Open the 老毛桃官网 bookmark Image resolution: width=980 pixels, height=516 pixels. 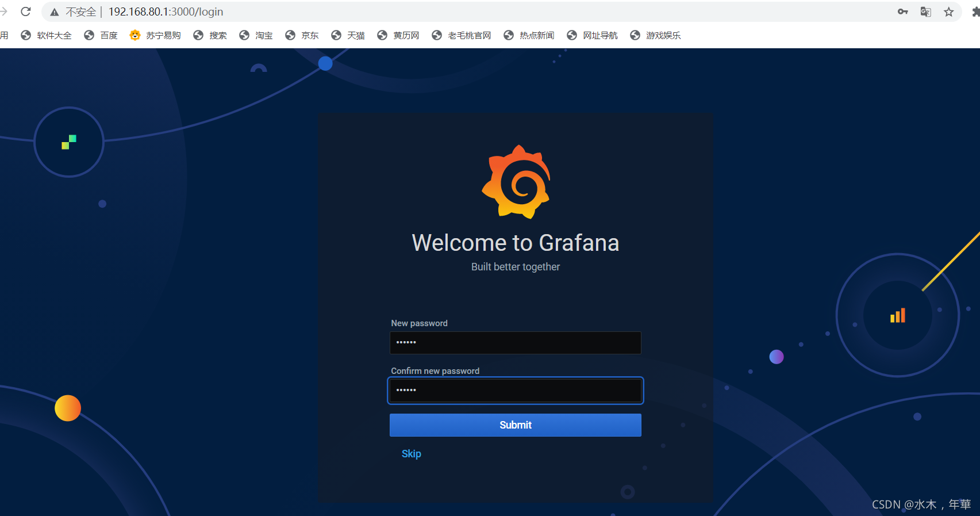pyautogui.click(x=462, y=35)
